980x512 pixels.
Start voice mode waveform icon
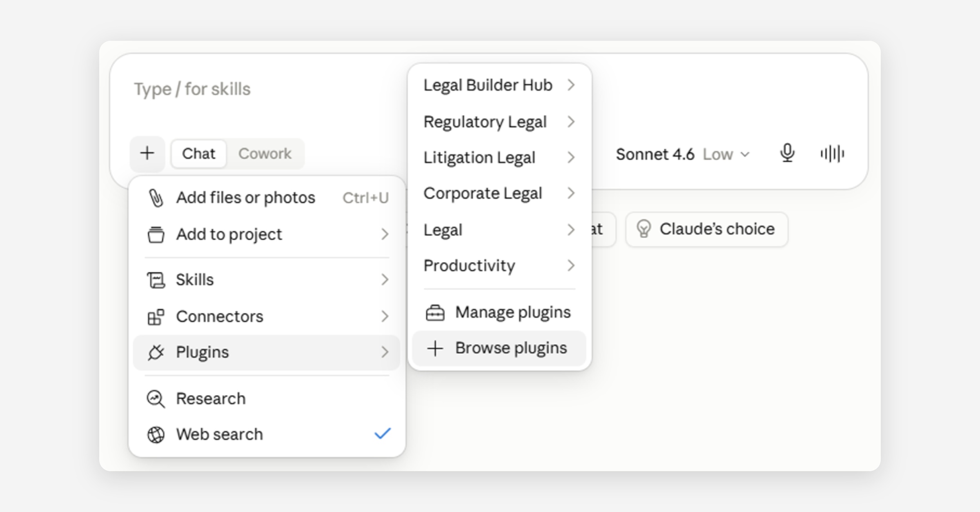[x=832, y=154]
